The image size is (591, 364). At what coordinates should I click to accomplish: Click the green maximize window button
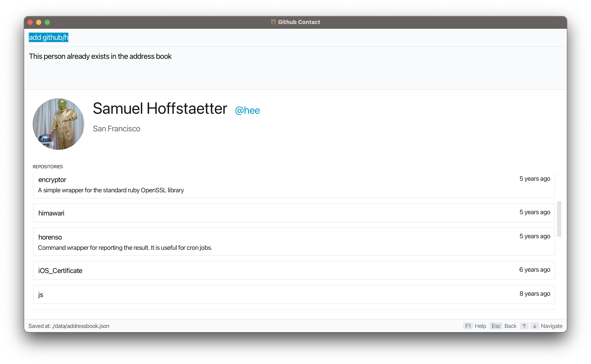click(47, 22)
